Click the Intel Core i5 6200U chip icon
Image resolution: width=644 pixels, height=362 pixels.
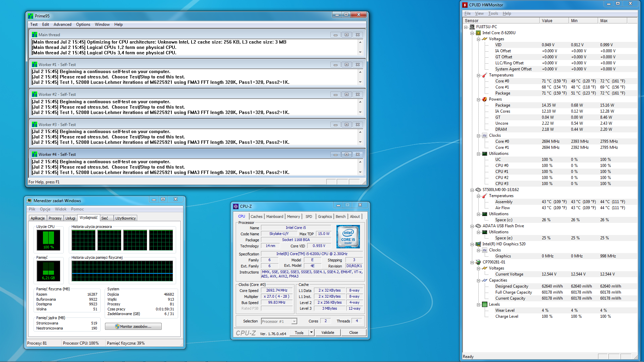point(478,33)
